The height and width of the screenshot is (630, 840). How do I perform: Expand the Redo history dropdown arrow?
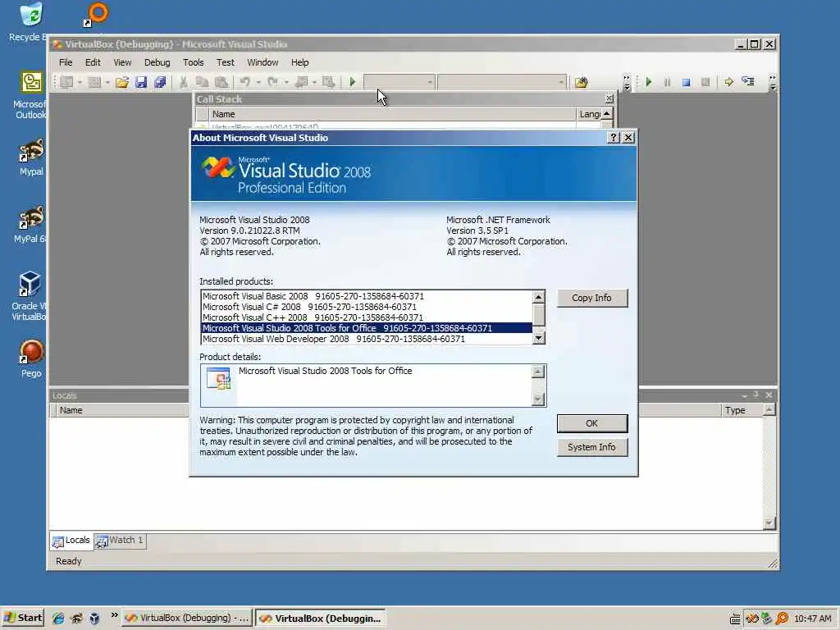pos(286,82)
